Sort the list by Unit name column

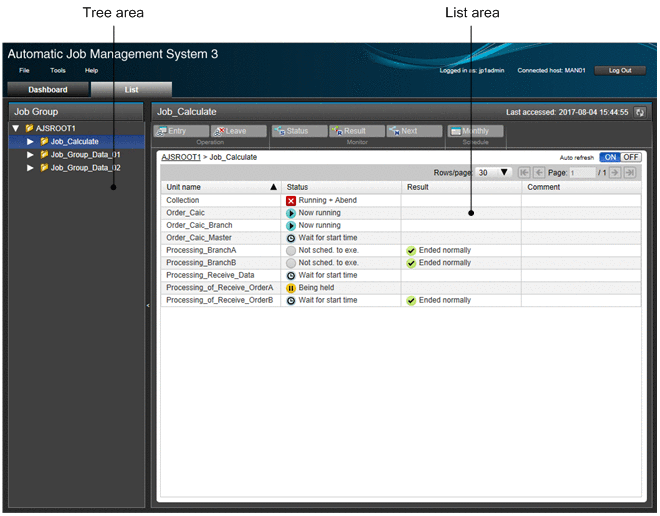[x=220, y=186]
